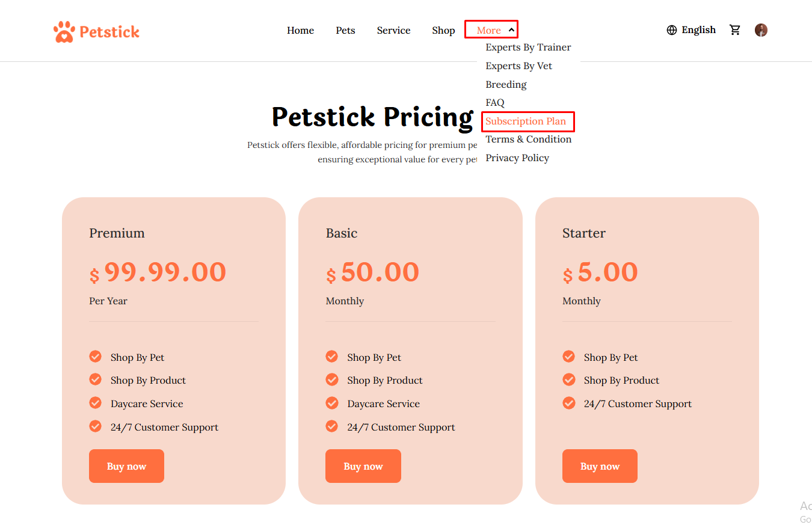The width and height of the screenshot is (812, 528).
Task: Navigate to Shop in the navbar
Action: (443, 31)
